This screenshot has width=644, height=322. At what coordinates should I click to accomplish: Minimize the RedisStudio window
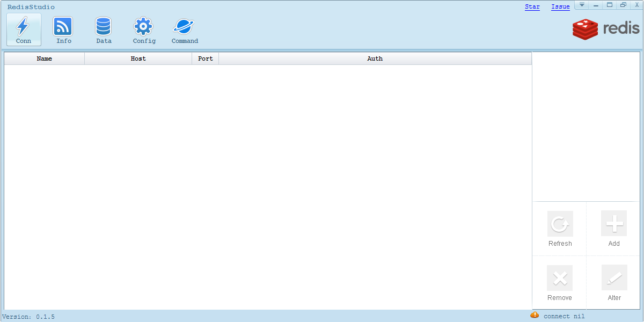coord(596,5)
